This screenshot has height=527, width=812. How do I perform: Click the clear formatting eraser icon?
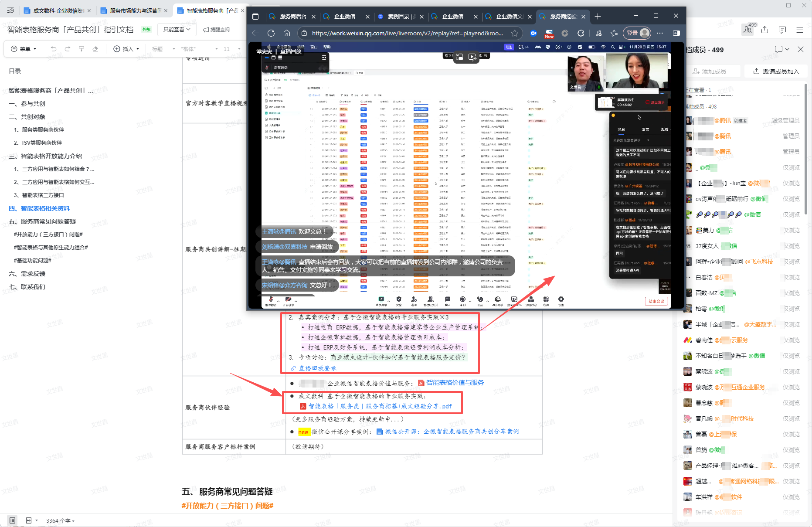click(95, 49)
